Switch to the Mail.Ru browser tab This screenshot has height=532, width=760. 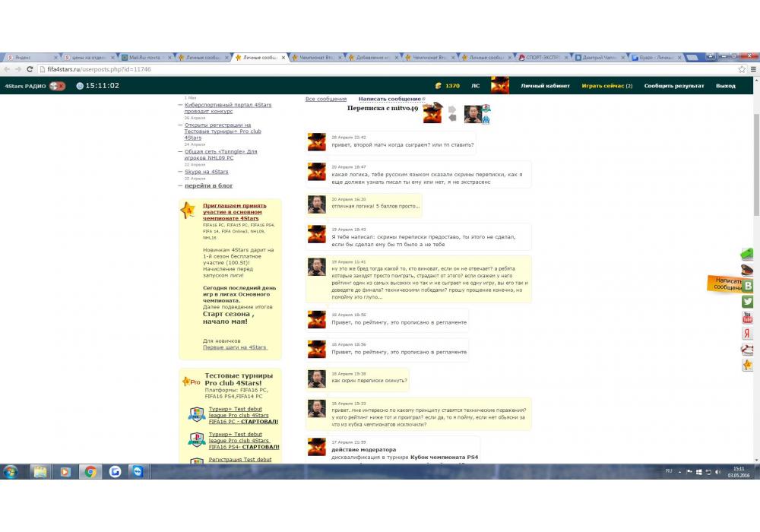coord(144,57)
